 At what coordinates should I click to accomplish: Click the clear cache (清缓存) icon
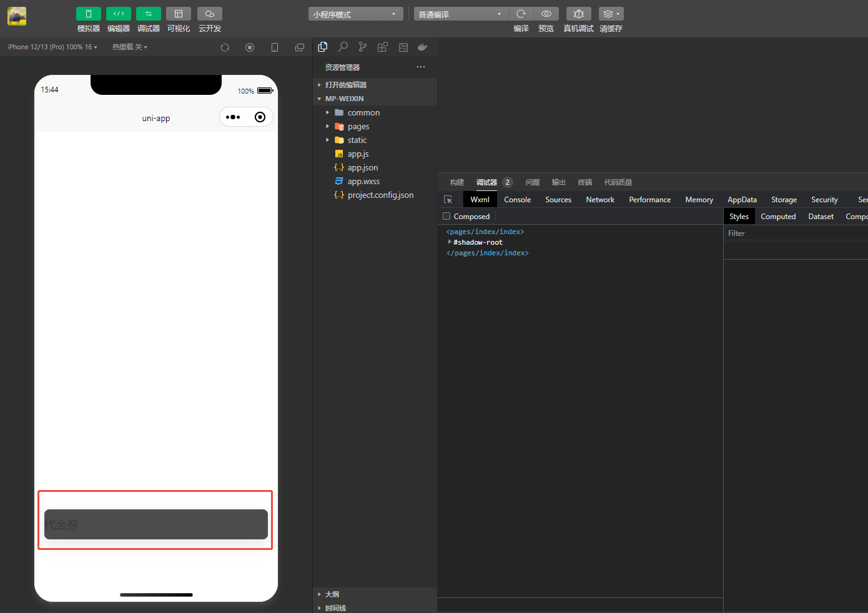coord(610,14)
